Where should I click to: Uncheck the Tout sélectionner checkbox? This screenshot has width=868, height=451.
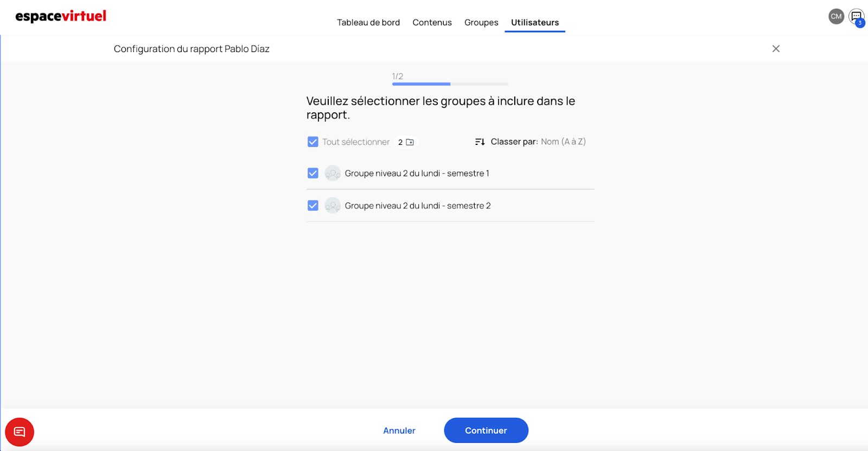click(x=313, y=142)
